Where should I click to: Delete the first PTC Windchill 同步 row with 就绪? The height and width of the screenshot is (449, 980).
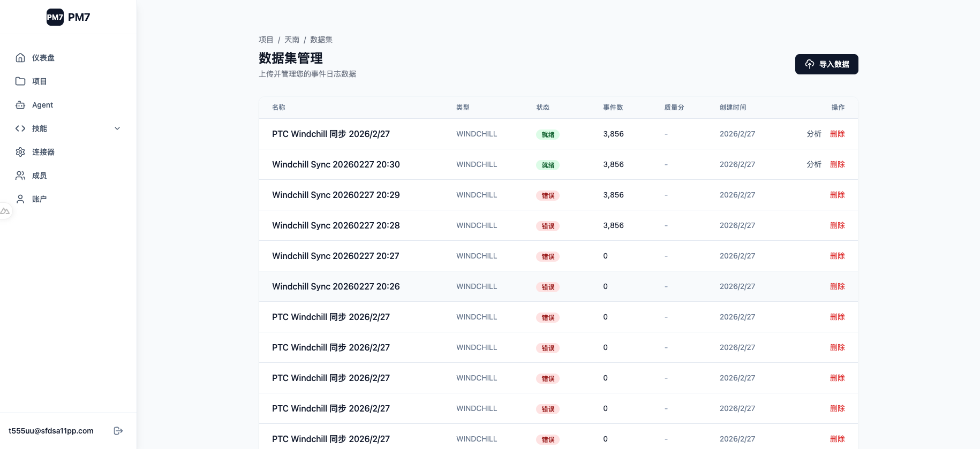838,134
